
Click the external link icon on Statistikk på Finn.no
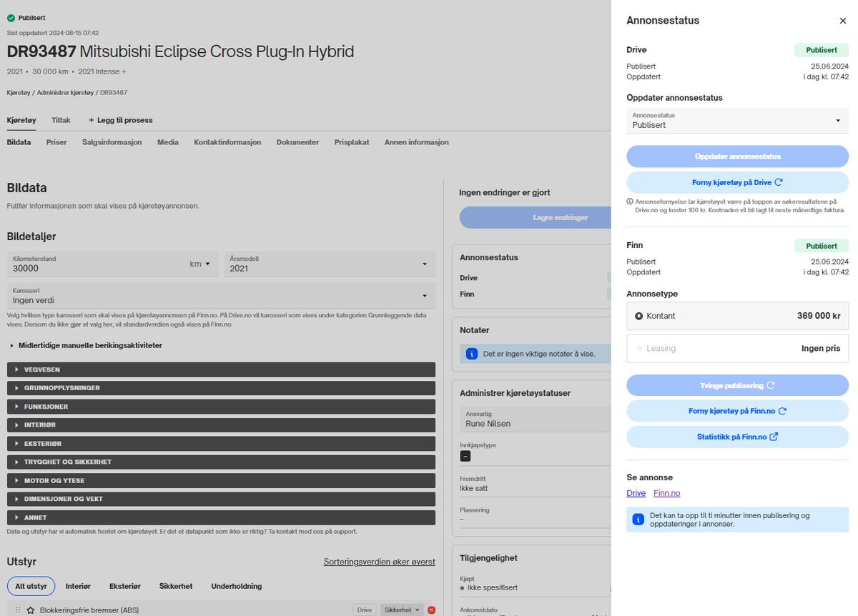click(774, 437)
